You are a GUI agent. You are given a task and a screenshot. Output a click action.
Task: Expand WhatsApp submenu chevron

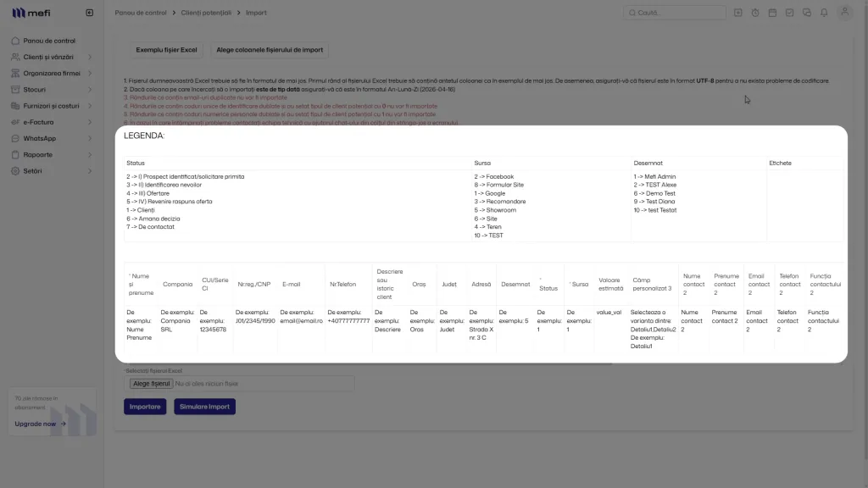coord(90,138)
